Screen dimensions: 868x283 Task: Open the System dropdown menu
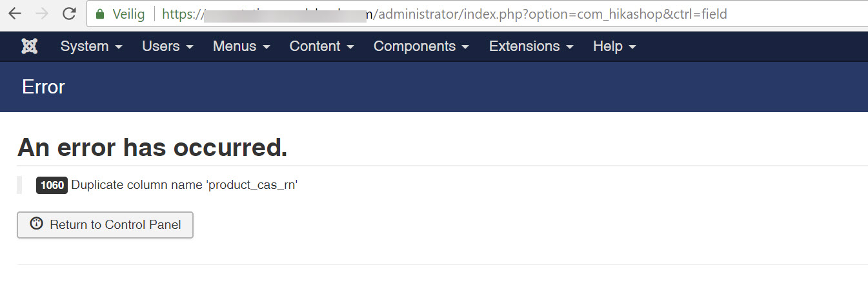pyautogui.click(x=92, y=46)
